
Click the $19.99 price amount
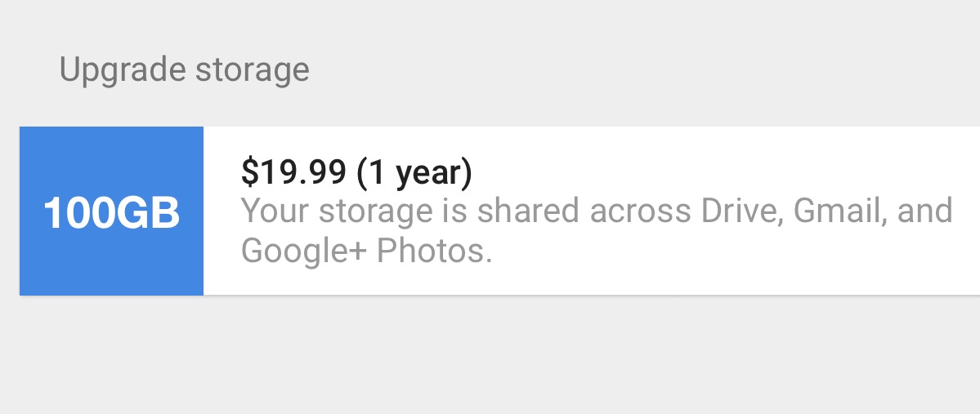click(x=293, y=172)
